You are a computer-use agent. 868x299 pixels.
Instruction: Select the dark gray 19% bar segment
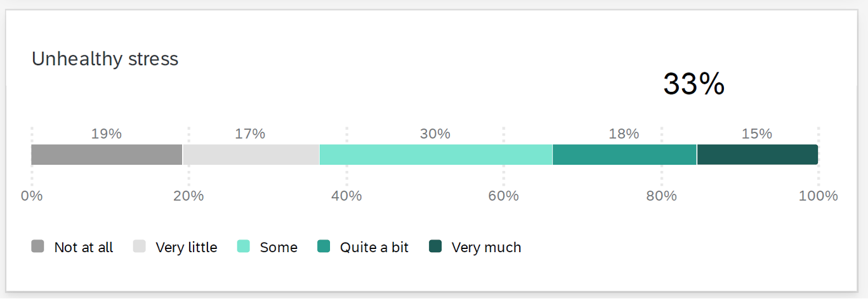pyautogui.click(x=107, y=155)
